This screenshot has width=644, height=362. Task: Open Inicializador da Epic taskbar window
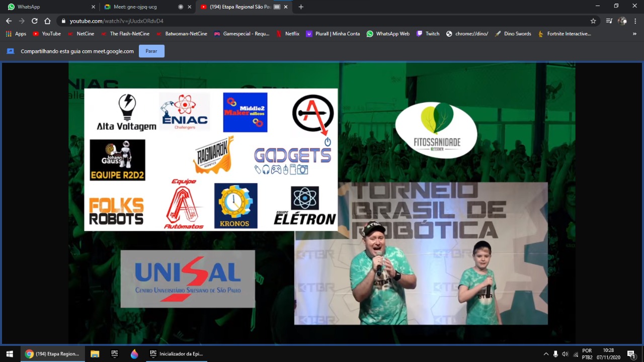[176, 354]
